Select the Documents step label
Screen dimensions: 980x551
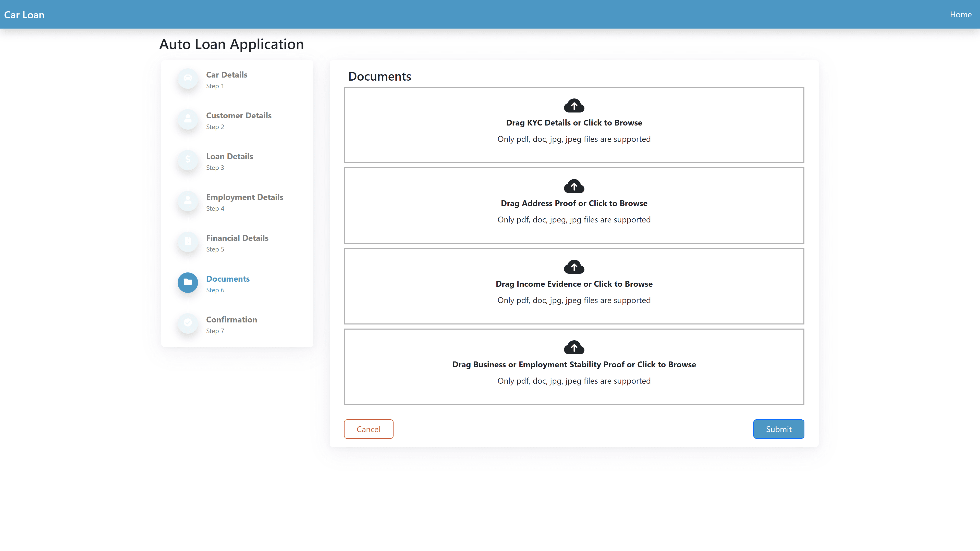(x=227, y=279)
